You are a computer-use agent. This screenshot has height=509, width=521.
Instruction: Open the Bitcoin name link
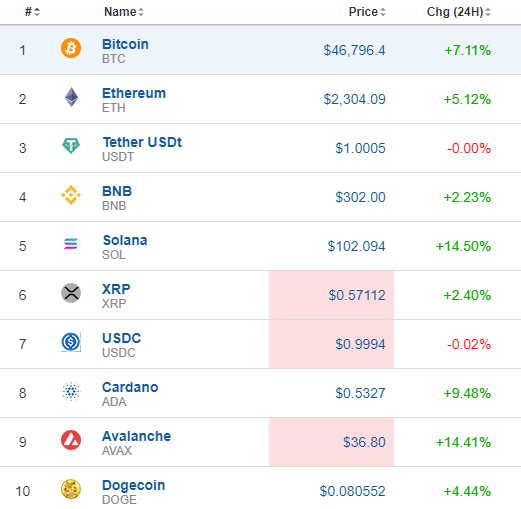(125, 44)
